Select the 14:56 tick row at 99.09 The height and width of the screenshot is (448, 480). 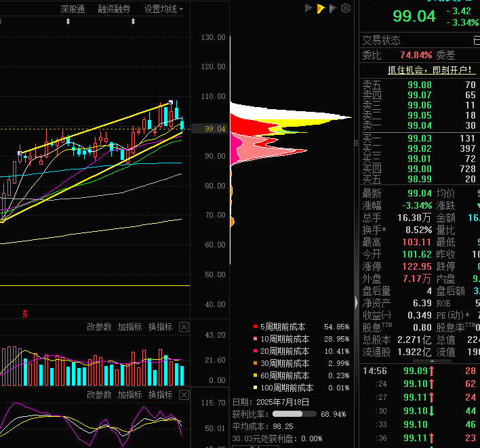pos(420,371)
